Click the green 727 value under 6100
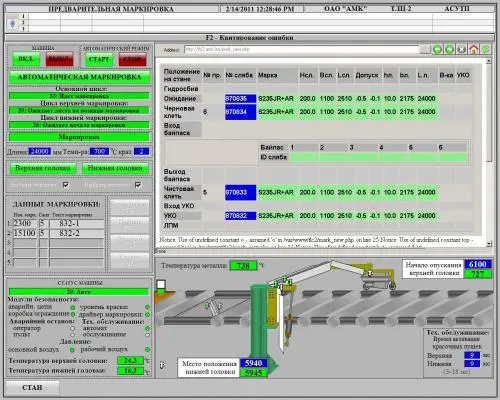 478,274
